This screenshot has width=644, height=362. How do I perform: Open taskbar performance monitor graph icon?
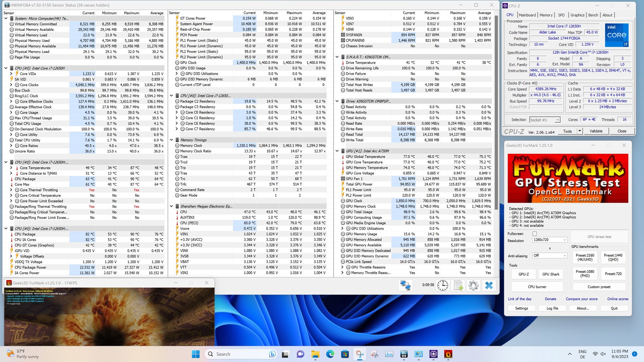(389, 354)
